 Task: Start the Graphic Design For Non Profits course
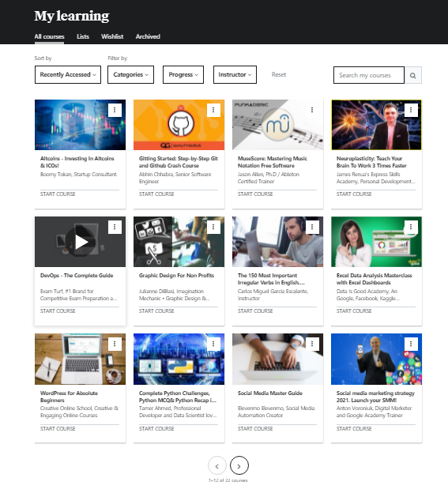(156, 311)
